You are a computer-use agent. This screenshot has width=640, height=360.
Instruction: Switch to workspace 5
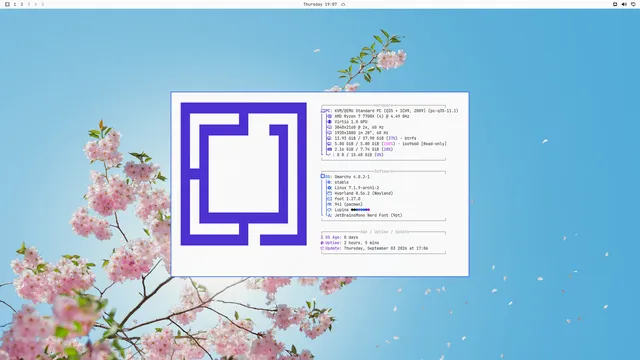click(42, 4)
